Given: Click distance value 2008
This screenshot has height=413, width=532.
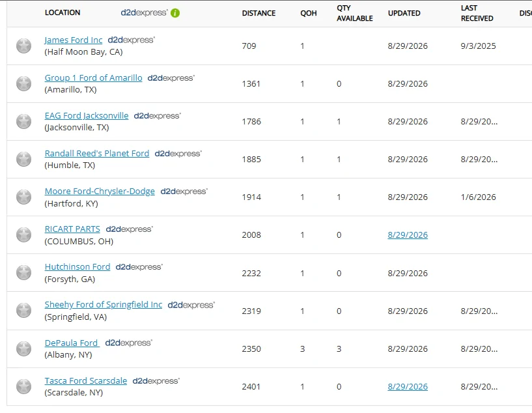Looking at the screenshot, I should click(251, 235).
